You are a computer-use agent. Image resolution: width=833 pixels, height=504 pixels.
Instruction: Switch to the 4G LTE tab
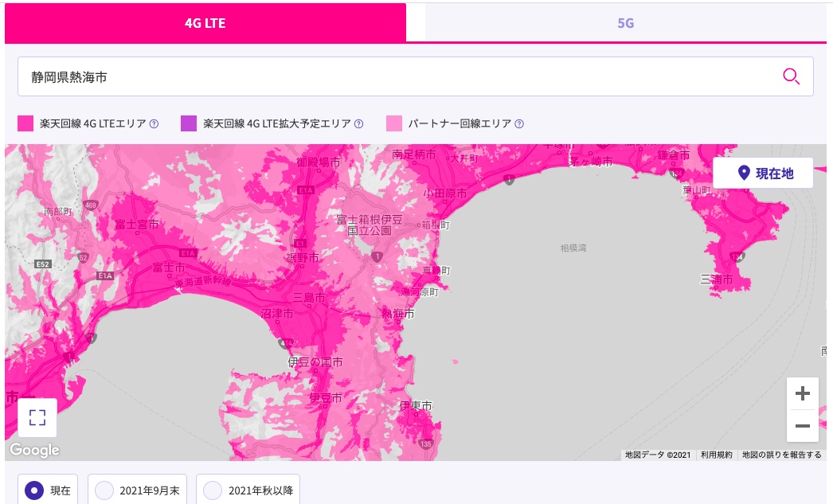click(205, 23)
